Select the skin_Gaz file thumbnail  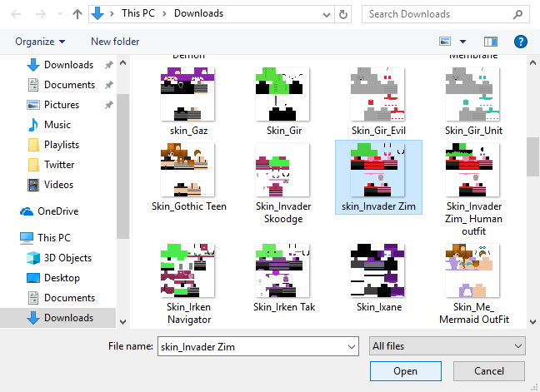point(187,94)
